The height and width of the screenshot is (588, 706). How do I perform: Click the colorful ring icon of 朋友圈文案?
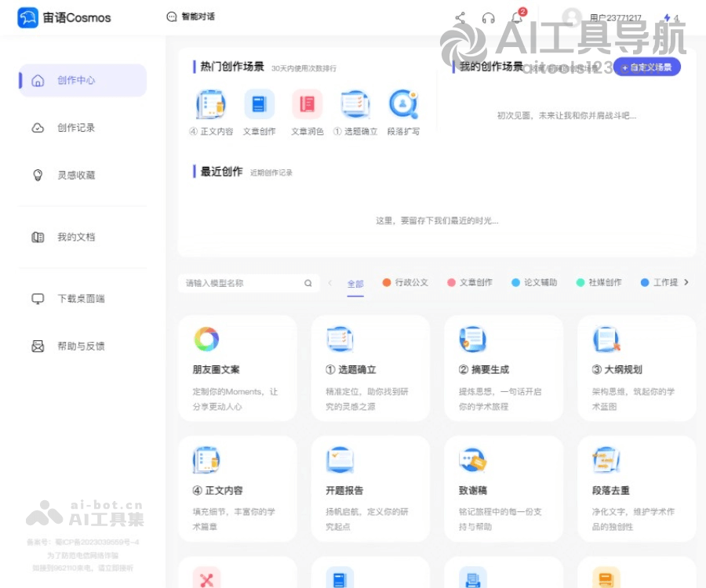[206, 339]
